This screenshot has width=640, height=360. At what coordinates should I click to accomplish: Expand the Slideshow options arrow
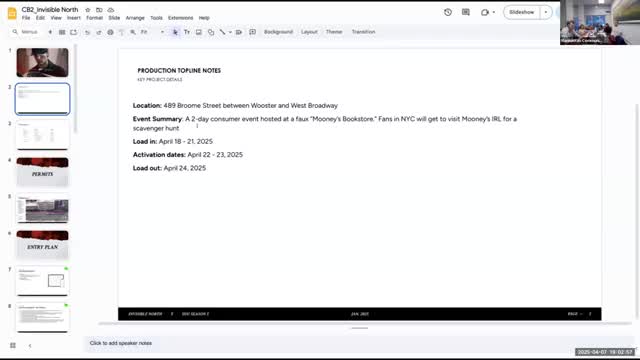pos(546,12)
